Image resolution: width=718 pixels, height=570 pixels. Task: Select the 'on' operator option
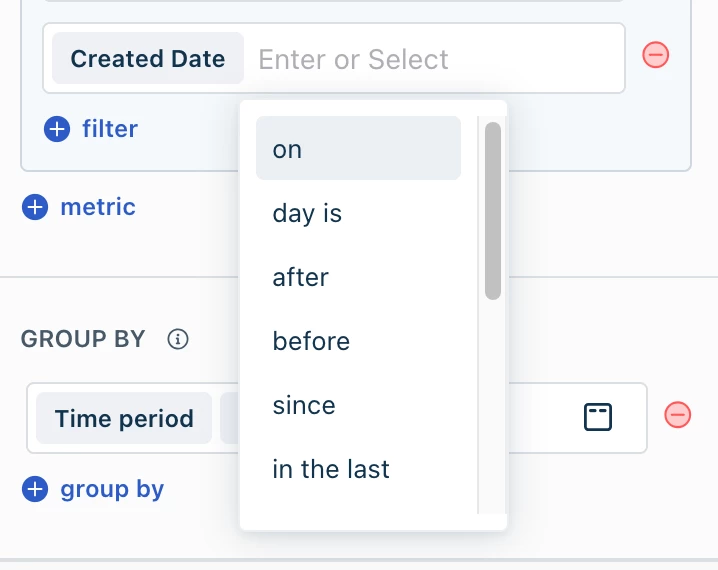[358, 148]
